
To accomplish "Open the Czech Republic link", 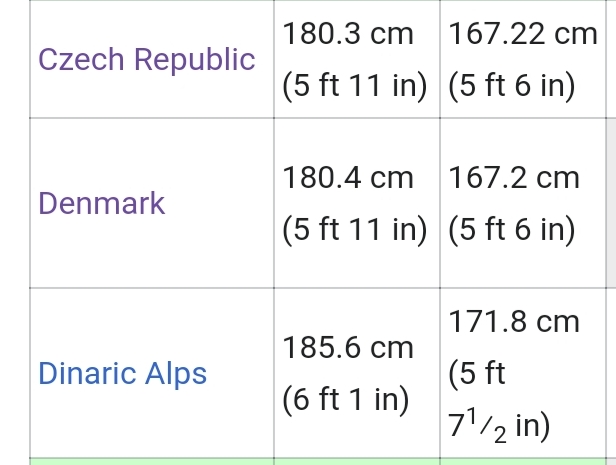I will click(147, 60).
